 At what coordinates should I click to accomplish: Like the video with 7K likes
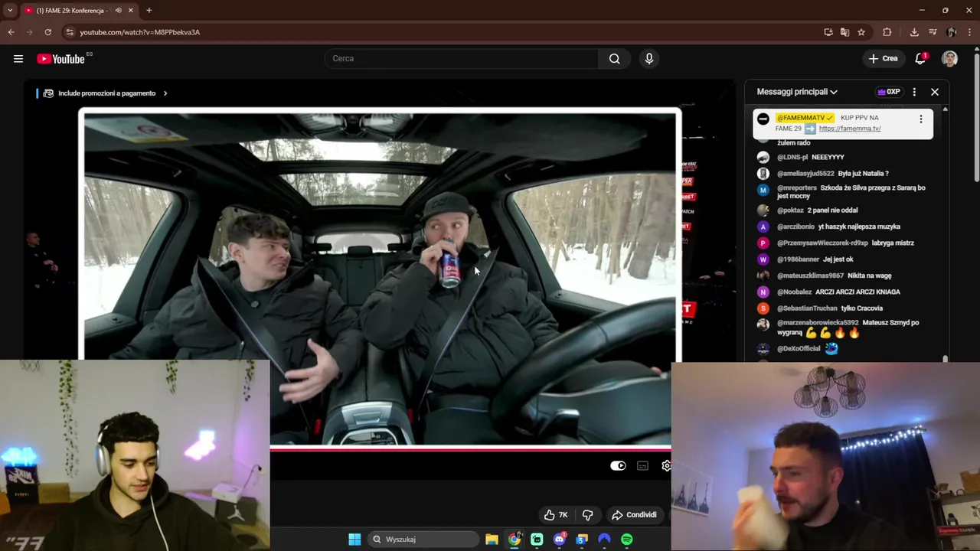tap(556, 515)
